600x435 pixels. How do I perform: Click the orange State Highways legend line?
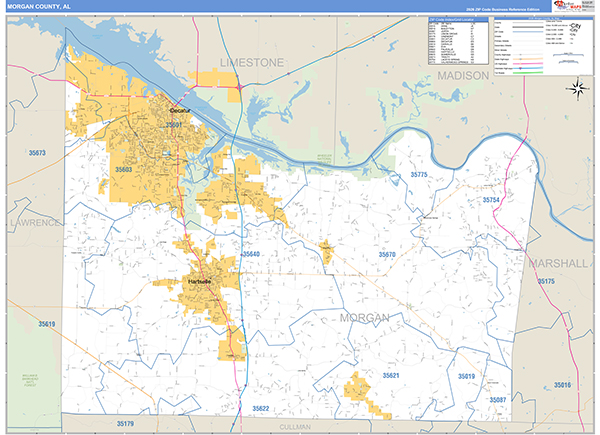pos(528,59)
